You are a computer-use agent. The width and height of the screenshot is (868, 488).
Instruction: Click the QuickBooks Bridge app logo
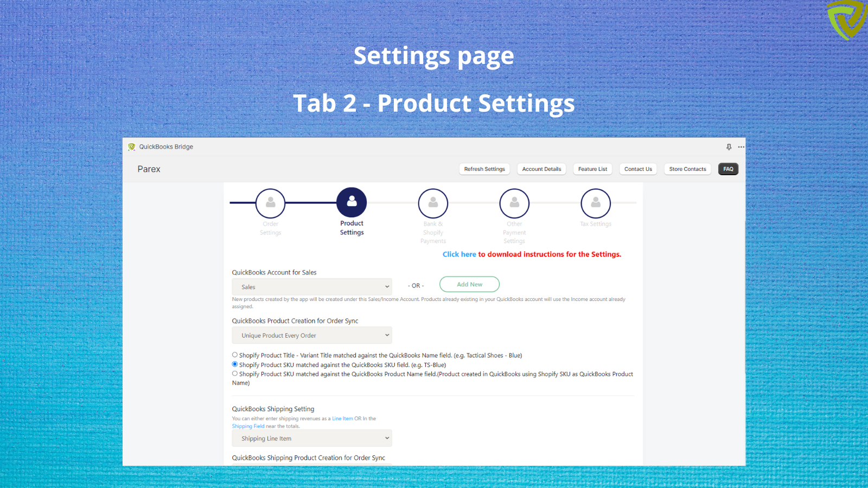point(132,146)
